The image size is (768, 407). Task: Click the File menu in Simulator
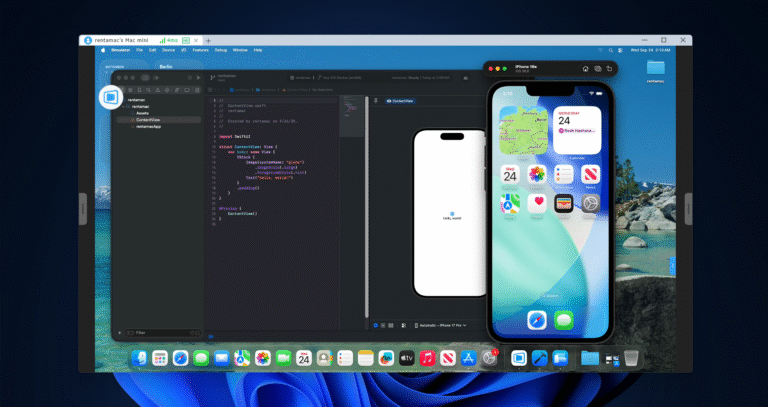pos(139,49)
